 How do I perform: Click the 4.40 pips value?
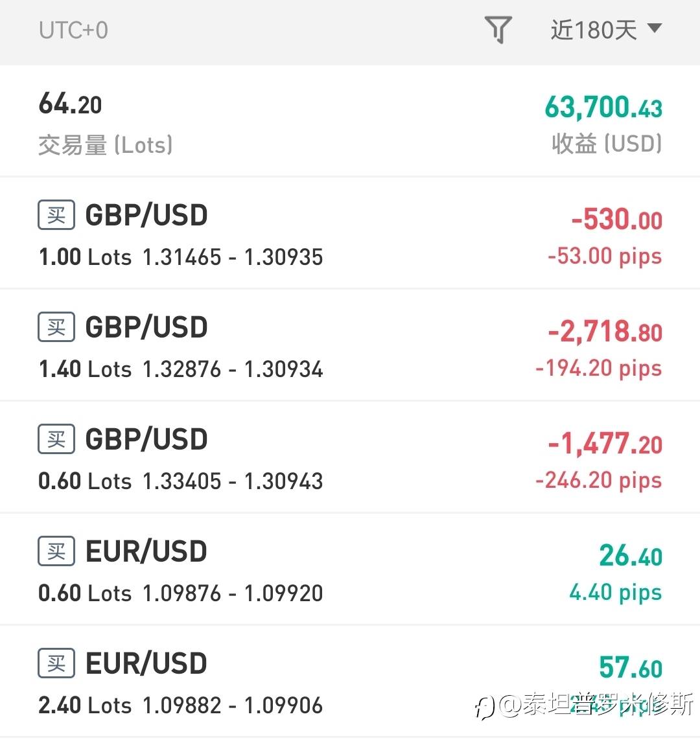[x=615, y=592]
